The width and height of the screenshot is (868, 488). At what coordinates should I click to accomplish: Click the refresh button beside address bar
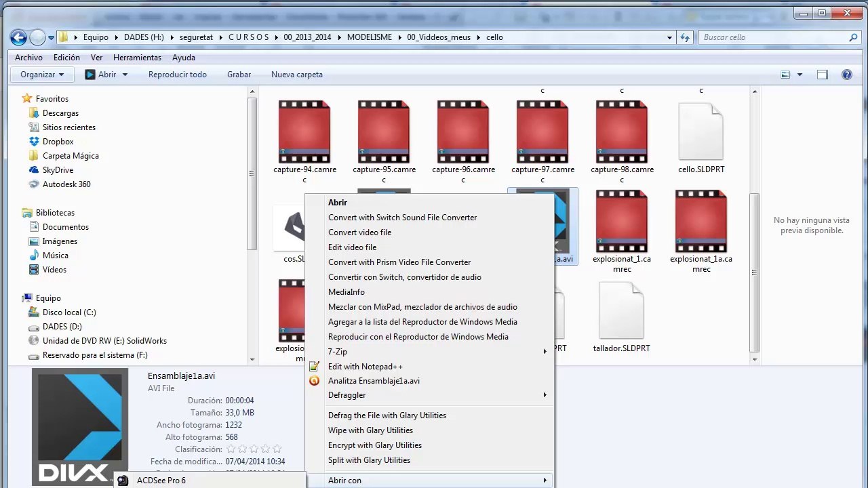click(x=684, y=37)
